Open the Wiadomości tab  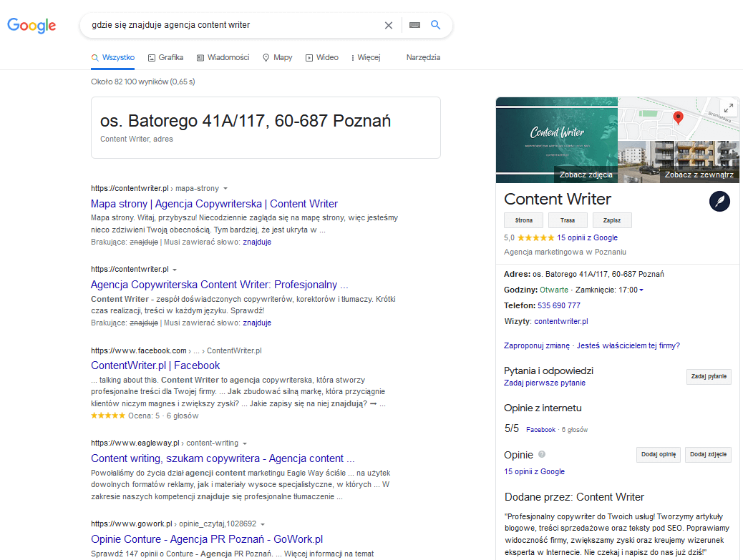coord(223,57)
